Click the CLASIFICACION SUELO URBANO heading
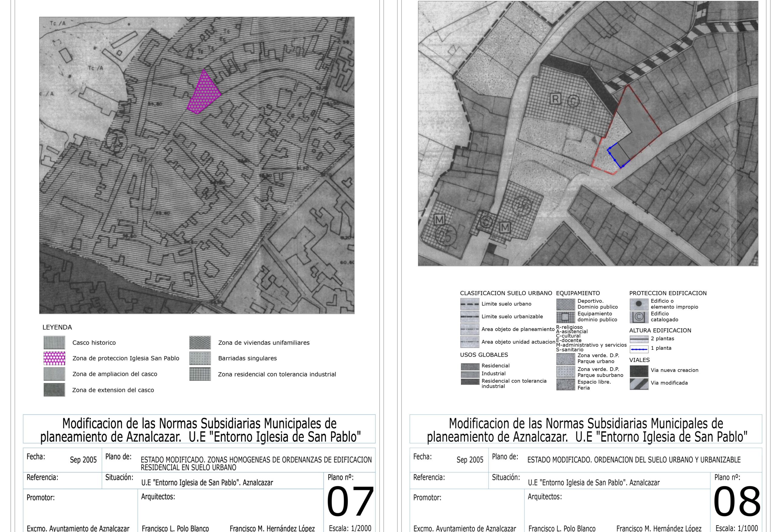The image size is (778, 532). [x=506, y=293]
